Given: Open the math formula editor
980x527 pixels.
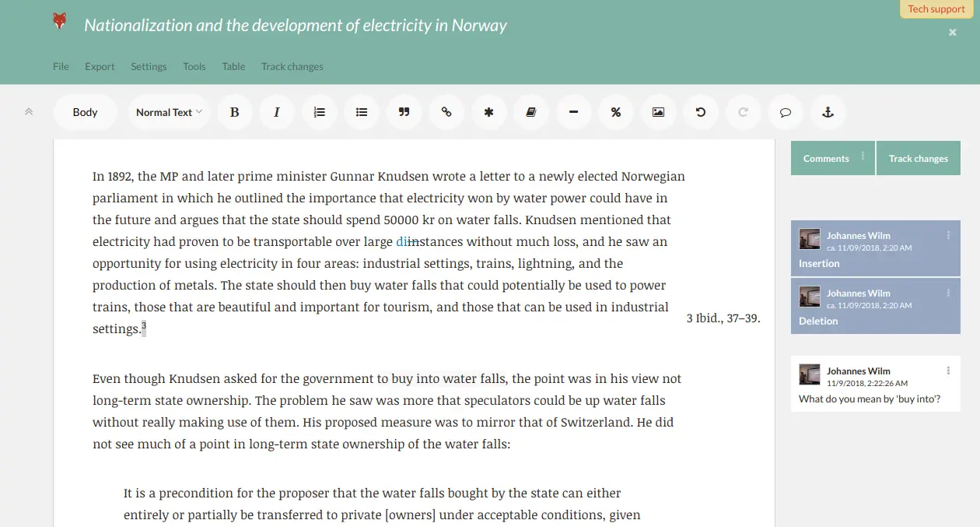Looking at the screenshot, I should [616, 112].
